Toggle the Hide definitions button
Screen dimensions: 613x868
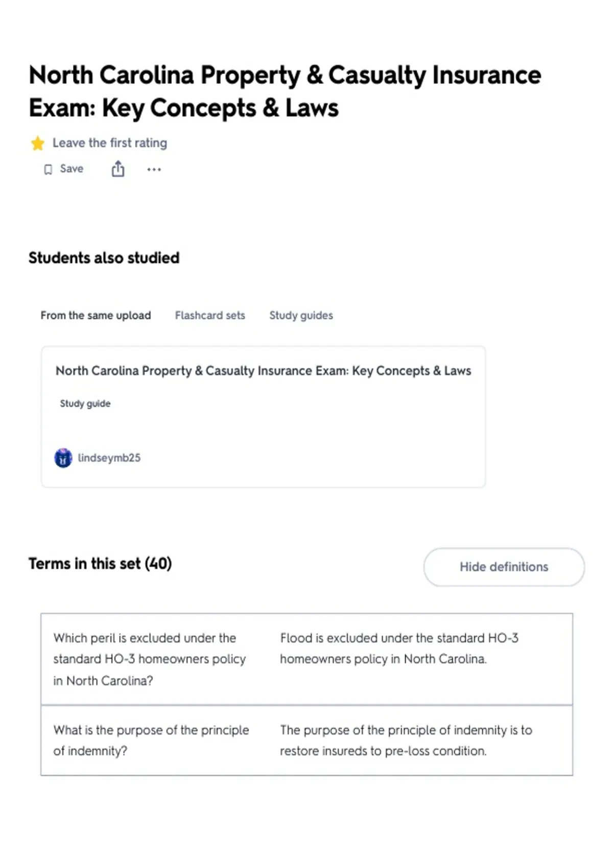[504, 567]
